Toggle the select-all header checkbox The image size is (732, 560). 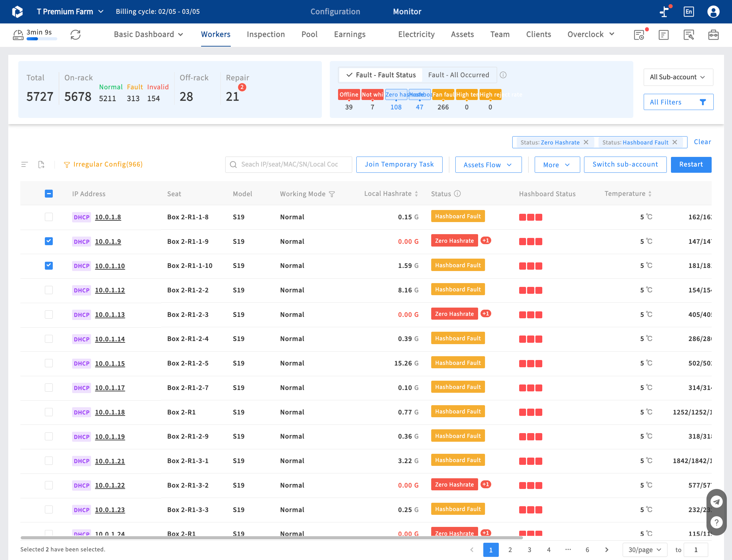click(49, 193)
